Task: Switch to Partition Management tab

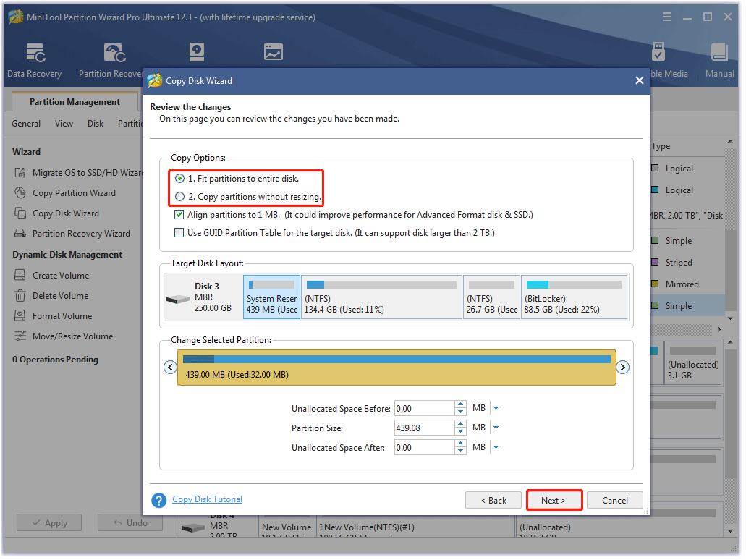Action: [x=75, y=102]
